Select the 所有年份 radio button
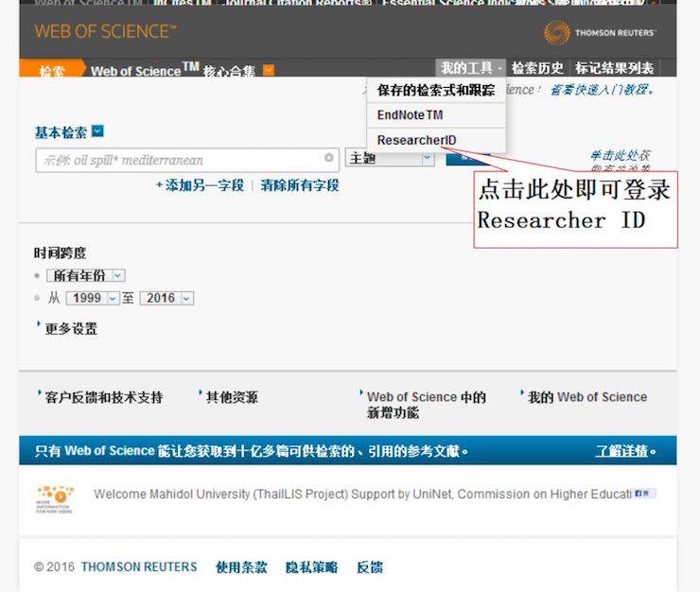The width and height of the screenshot is (700, 592). [37, 275]
